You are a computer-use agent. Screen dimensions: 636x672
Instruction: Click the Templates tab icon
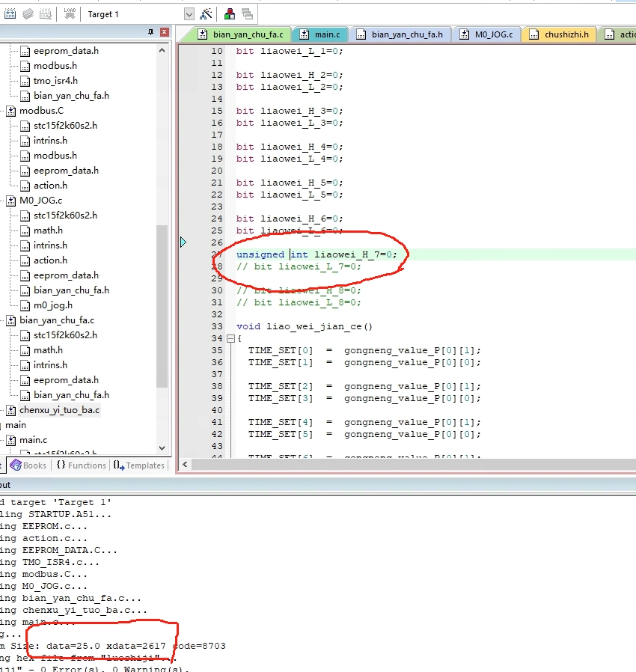tap(119, 465)
